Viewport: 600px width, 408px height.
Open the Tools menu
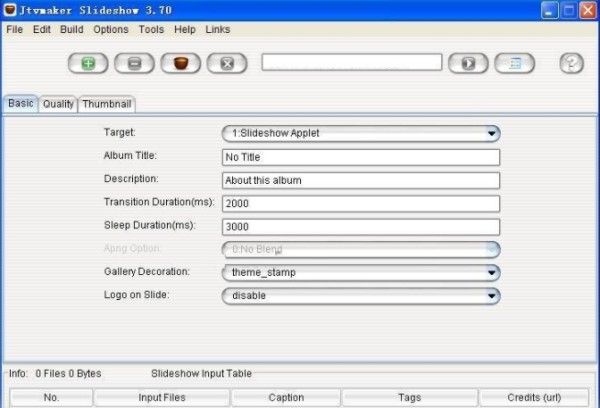[x=151, y=29]
